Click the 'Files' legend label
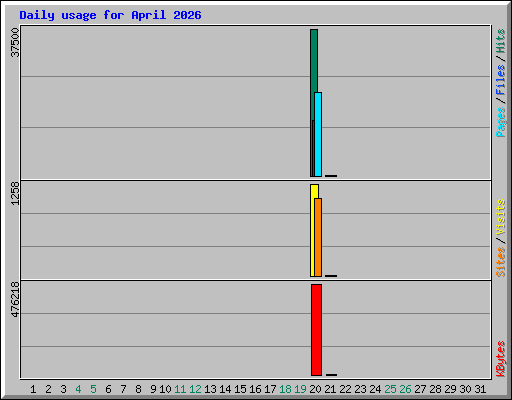 pyautogui.click(x=500, y=80)
